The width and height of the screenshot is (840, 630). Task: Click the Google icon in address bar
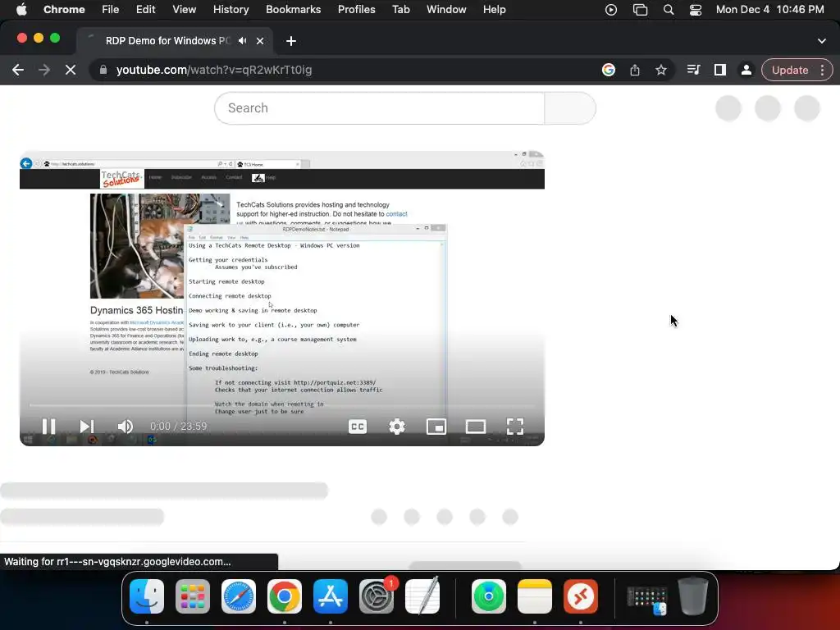pyautogui.click(x=608, y=71)
